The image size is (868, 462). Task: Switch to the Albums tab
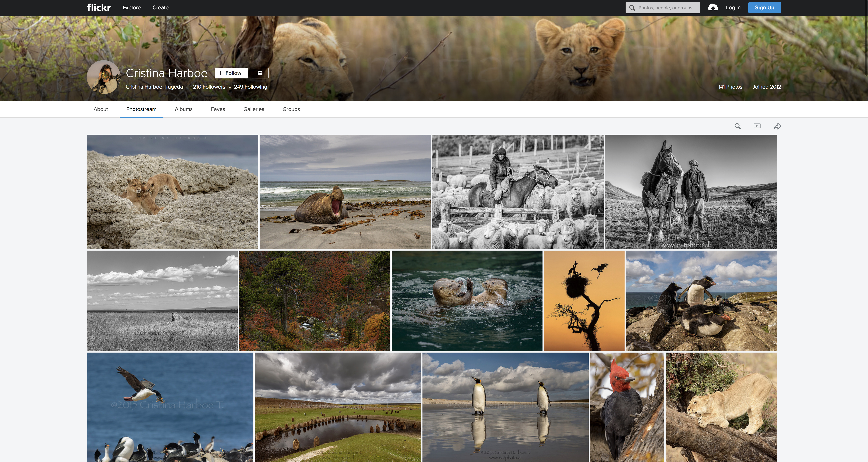(x=183, y=109)
